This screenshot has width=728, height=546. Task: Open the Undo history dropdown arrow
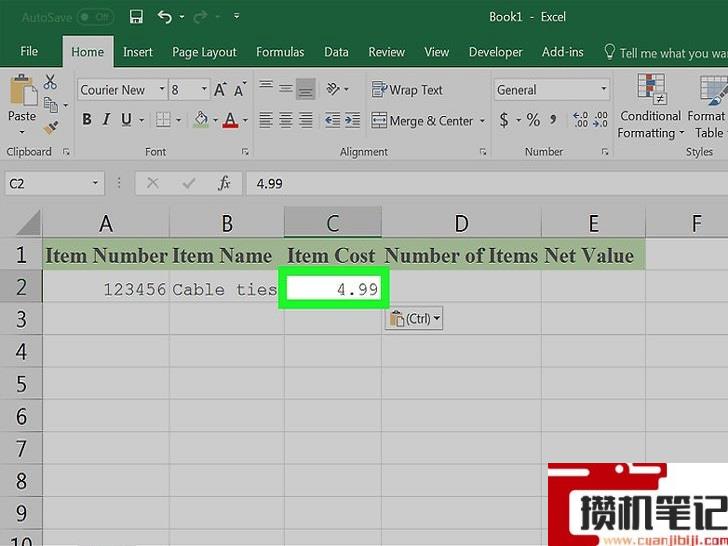coord(182,17)
